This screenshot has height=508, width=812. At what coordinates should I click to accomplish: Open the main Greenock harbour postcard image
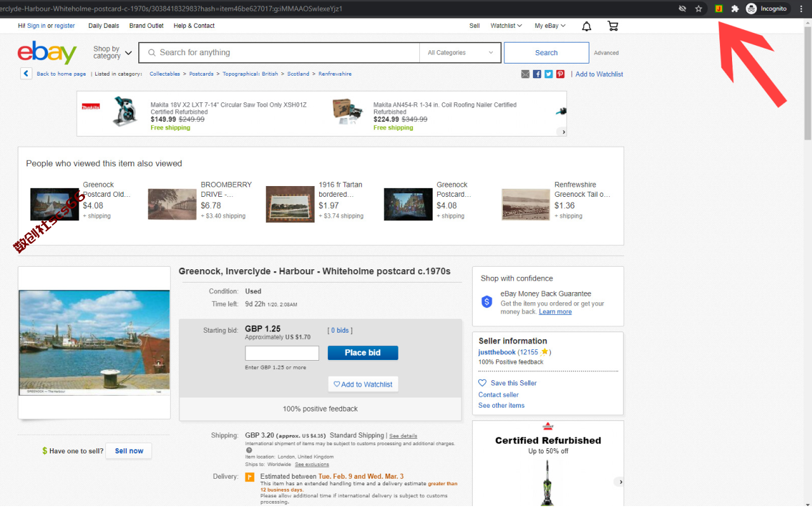click(x=94, y=343)
